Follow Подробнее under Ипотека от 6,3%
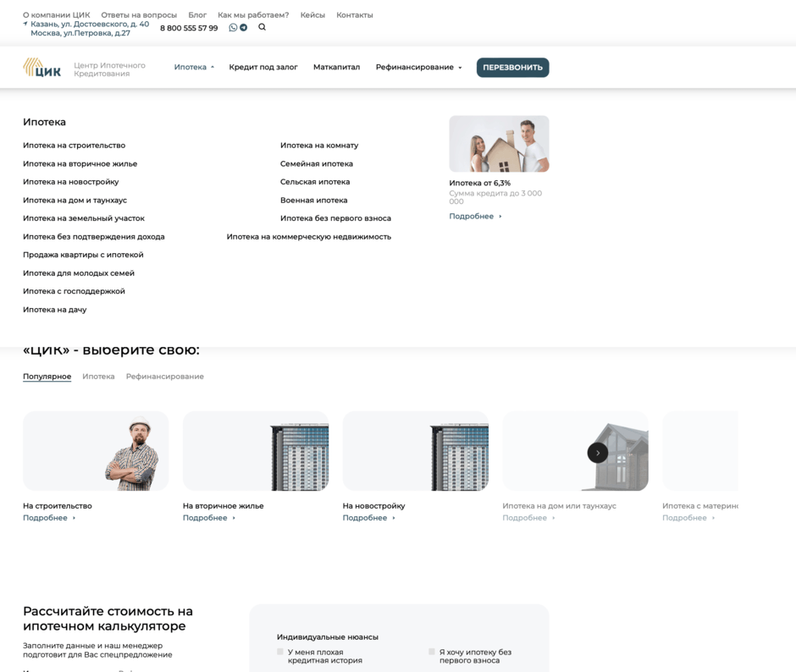The image size is (796, 672). [475, 216]
